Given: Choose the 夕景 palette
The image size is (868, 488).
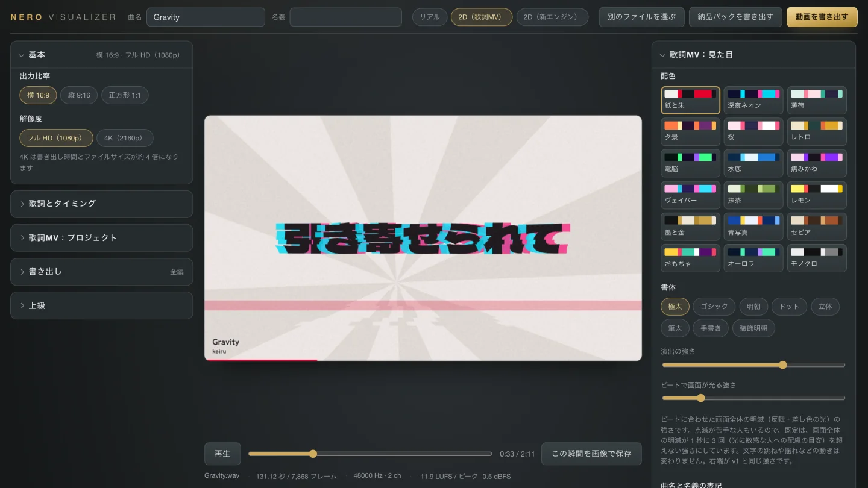Looking at the screenshot, I should pyautogui.click(x=690, y=131).
